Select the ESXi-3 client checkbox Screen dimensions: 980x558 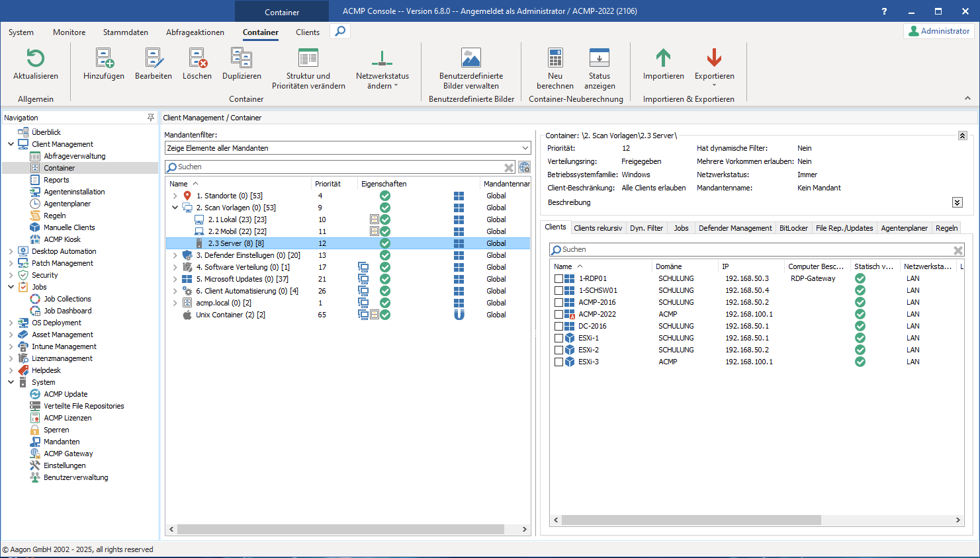(558, 362)
